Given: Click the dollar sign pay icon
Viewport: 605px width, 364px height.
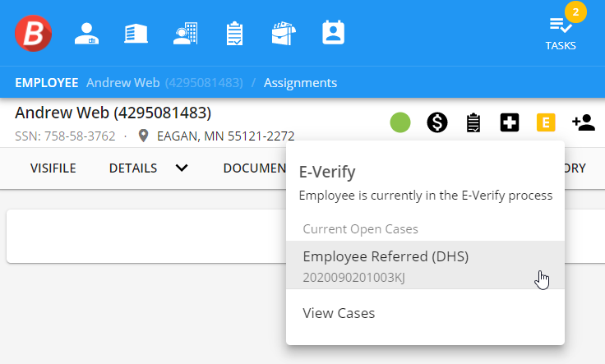Looking at the screenshot, I should [x=437, y=122].
